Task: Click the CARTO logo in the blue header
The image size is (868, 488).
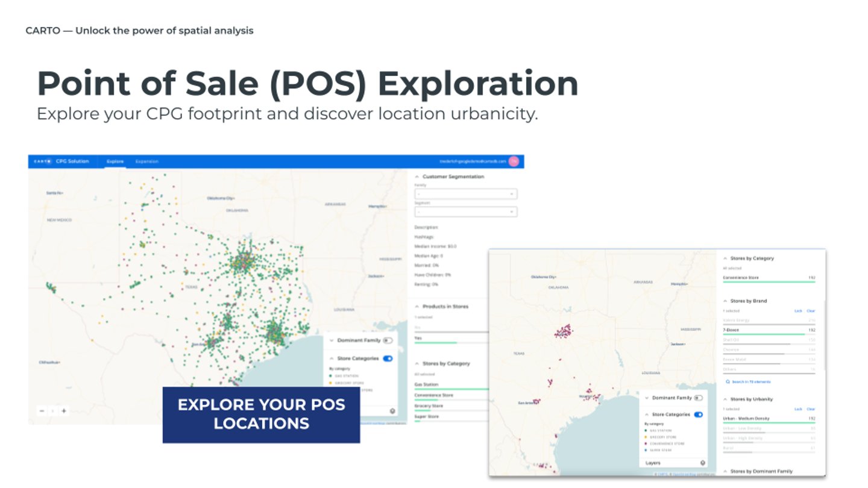Action: click(x=42, y=161)
